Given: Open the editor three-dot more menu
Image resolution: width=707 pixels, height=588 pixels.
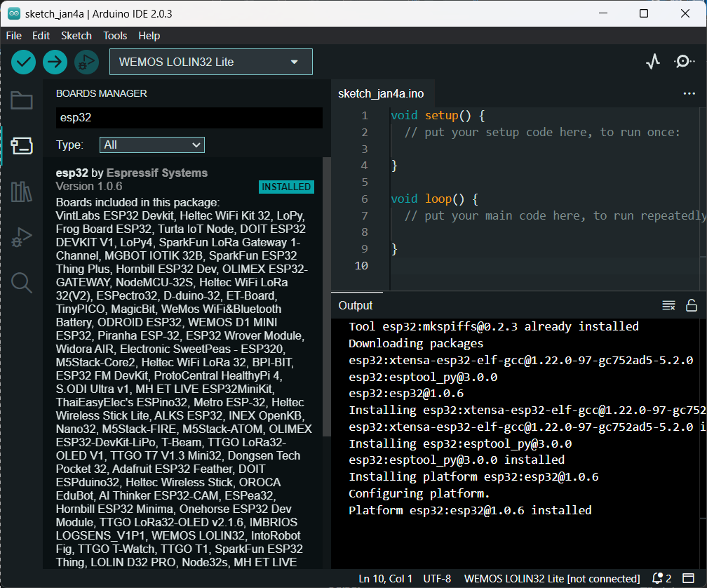Looking at the screenshot, I should tap(689, 93).
